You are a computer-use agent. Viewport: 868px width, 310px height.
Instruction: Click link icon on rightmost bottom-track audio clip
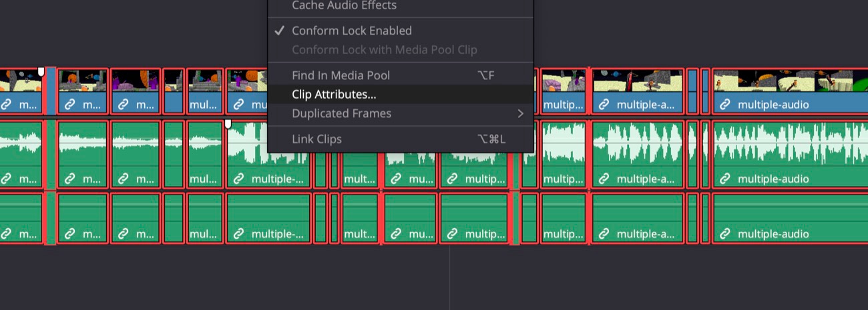[724, 234]
